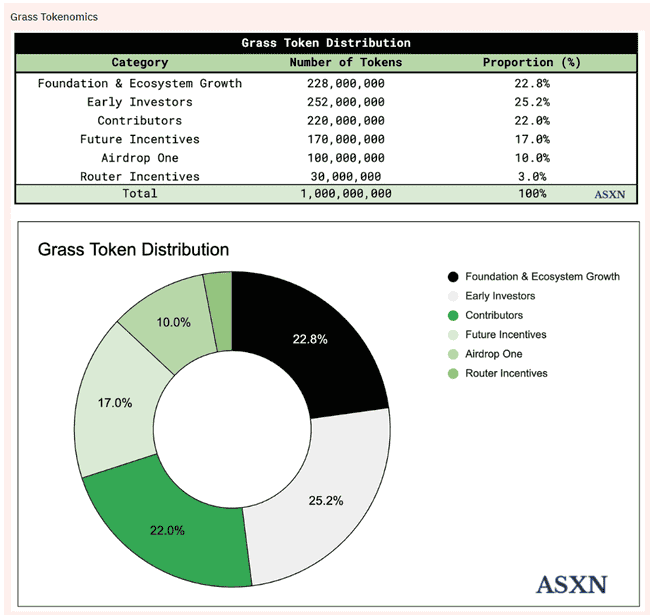The image size is (650, 615).
Task: Click the Proportion (%) column header
Action: point(531,62)
